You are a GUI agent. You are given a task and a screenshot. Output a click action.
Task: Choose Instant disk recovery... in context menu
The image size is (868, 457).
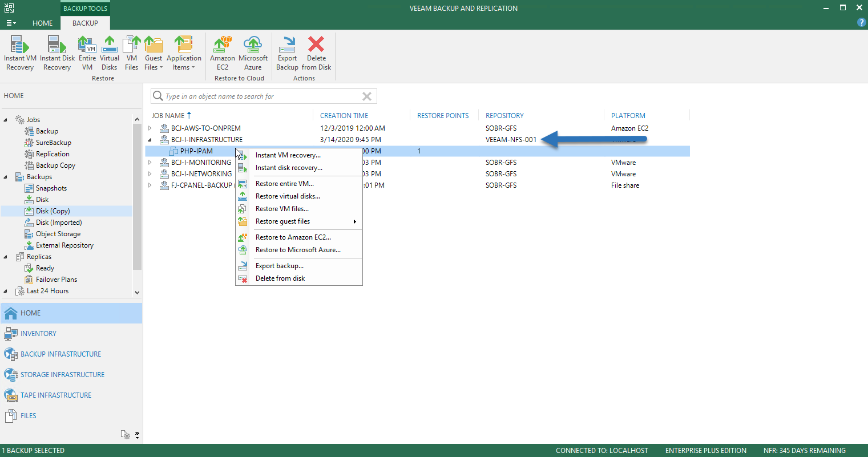pyautogui.click(x=299, y=168)
